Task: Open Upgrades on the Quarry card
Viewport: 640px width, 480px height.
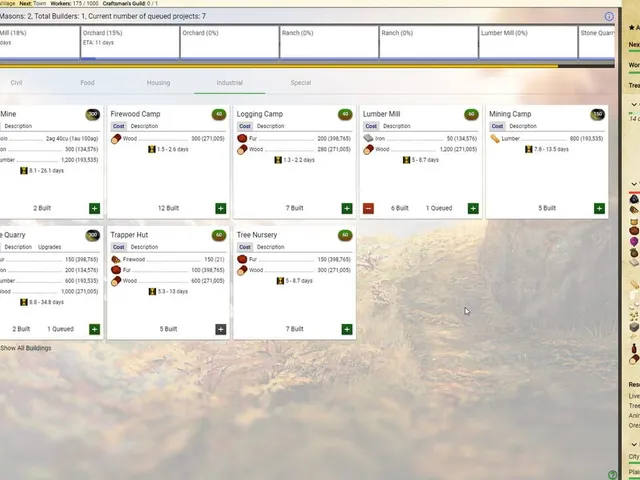Action: (49, 247)
